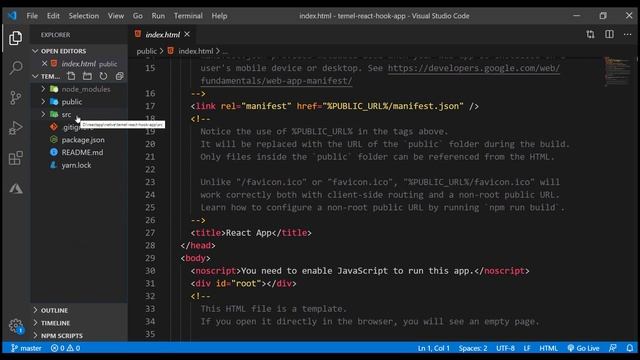
Task: Collapse all folders in explorer
Action: [x=120, y=76]
